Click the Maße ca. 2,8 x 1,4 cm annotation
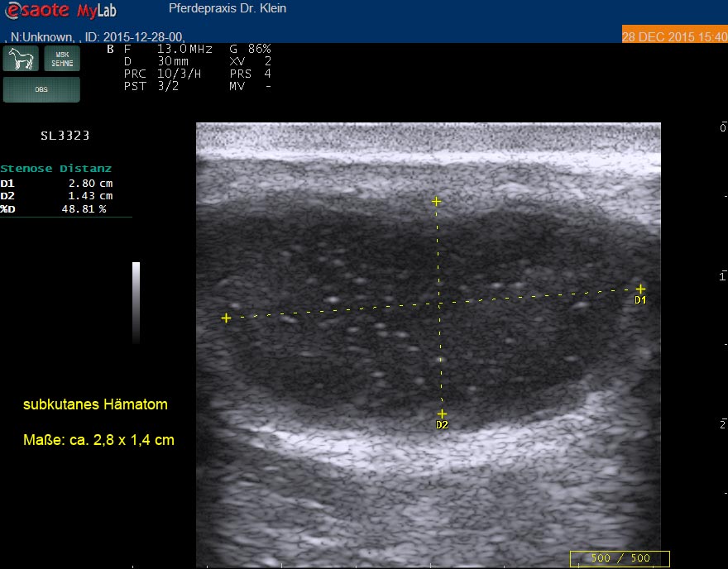The width and height of the screenshot is (728, 569). [98, 440]
